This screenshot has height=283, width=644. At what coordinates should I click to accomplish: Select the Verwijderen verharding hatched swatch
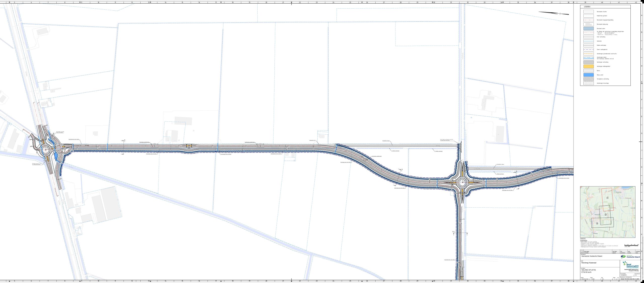(588, 79)
